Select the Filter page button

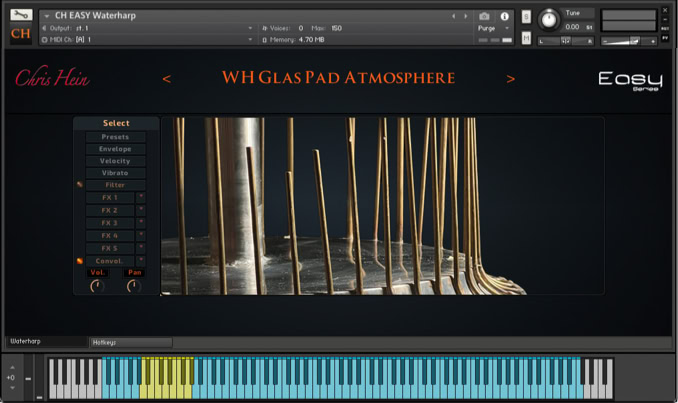coord(115,185)
